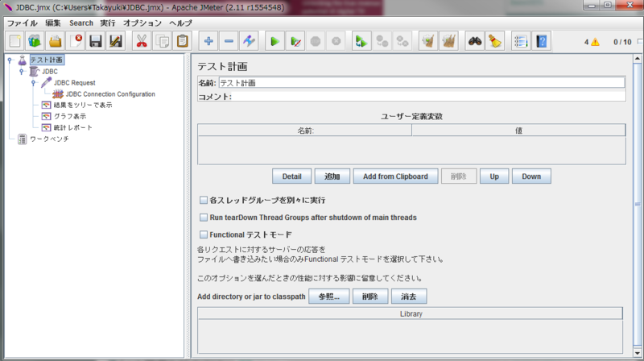Start remote engines icon
The image size is (644, 361).
(x=361, y=41)
